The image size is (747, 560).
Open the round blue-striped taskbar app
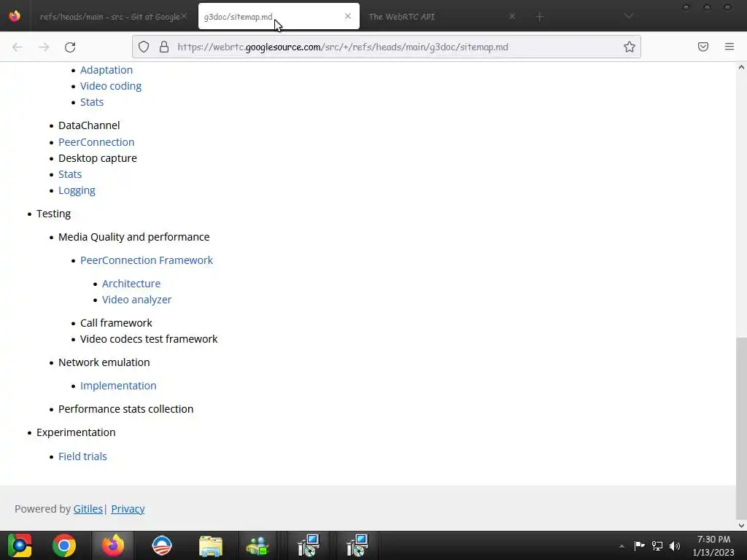[x=162, y=545]
